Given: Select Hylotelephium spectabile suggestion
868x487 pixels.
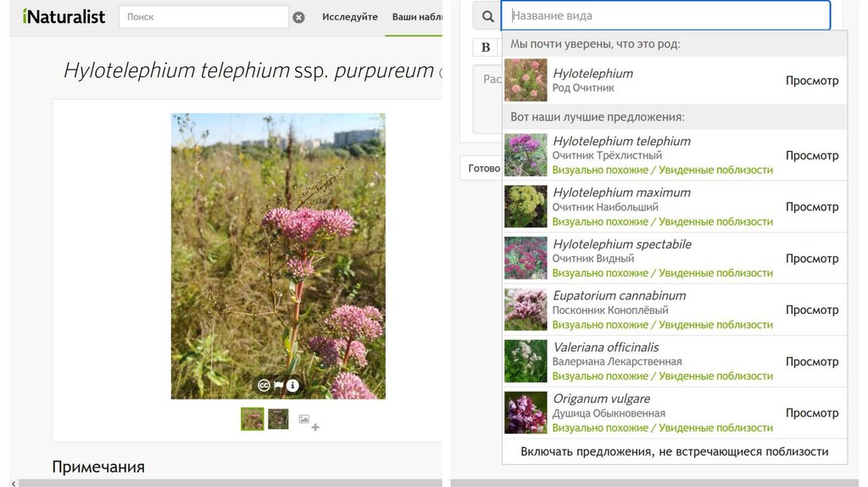Looking at the screenshot, I should [x=675, y=258].
